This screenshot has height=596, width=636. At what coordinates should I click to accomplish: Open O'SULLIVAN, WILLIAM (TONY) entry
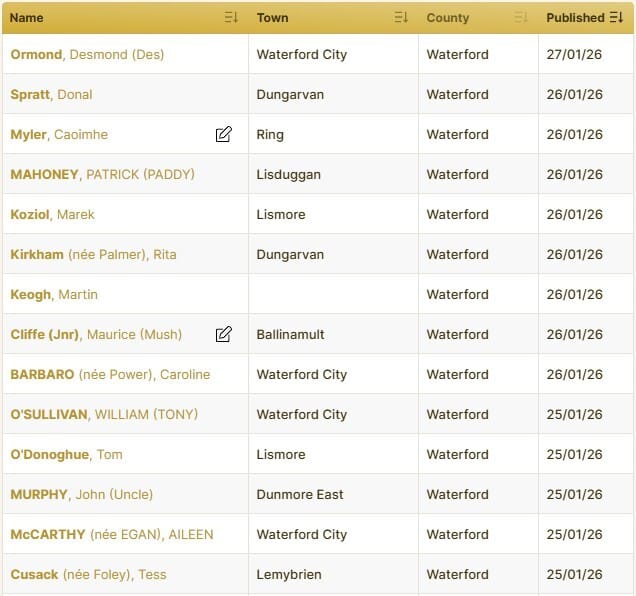pyautogui.click(x=104, y=414)
